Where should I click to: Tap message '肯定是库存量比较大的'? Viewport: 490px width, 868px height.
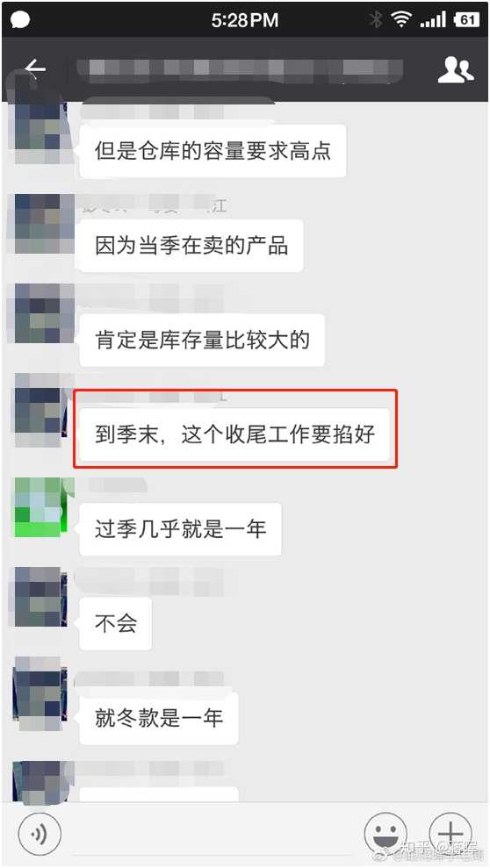(x=202, y=340)
